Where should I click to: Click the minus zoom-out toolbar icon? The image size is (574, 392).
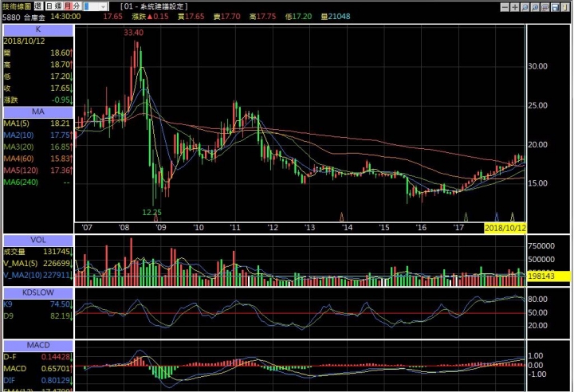coord(505,7)
